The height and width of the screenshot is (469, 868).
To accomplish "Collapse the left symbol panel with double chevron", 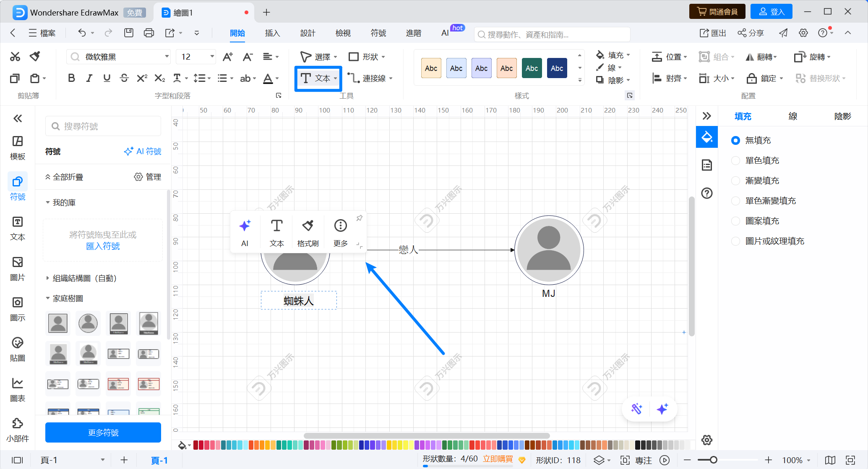I will click(x=18, y=118).
